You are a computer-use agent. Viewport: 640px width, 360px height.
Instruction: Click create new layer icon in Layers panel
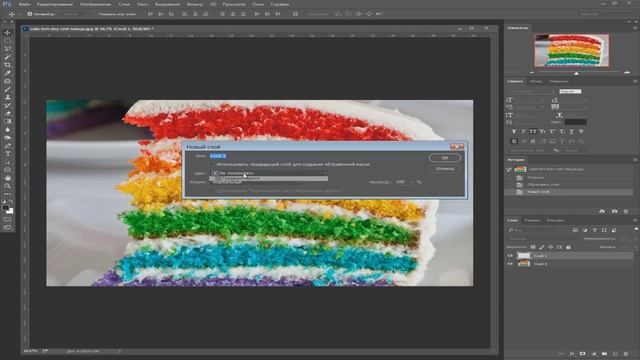(x=615, y=354)
